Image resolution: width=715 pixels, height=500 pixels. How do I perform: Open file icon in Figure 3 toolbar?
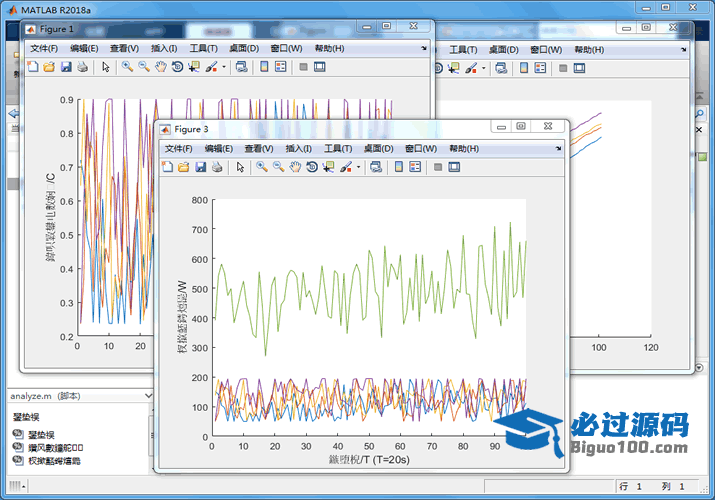(x=184, y=167)
